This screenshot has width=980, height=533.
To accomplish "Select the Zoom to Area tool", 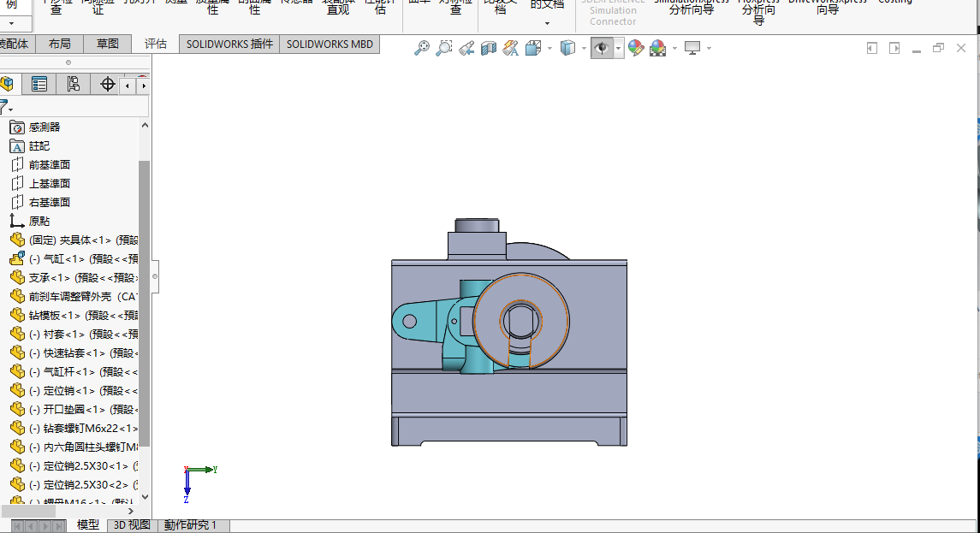I will 443,48.
